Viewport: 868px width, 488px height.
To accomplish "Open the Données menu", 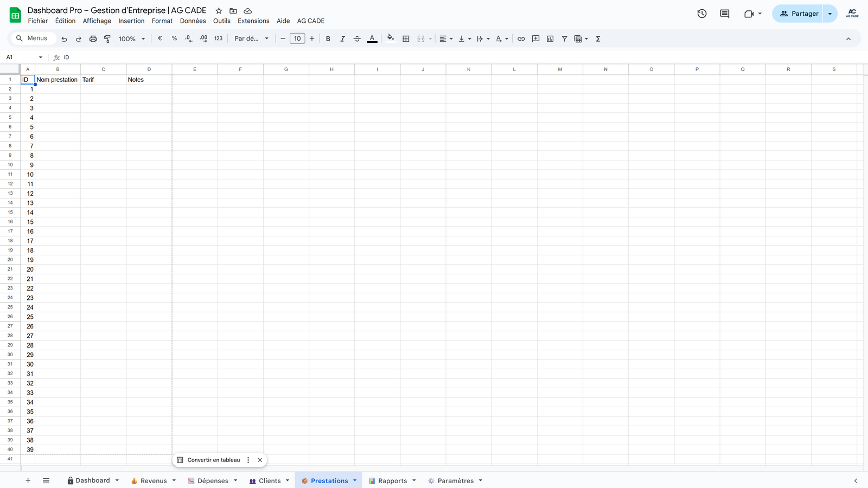I will pyautogui.click(x=193, y=21).
